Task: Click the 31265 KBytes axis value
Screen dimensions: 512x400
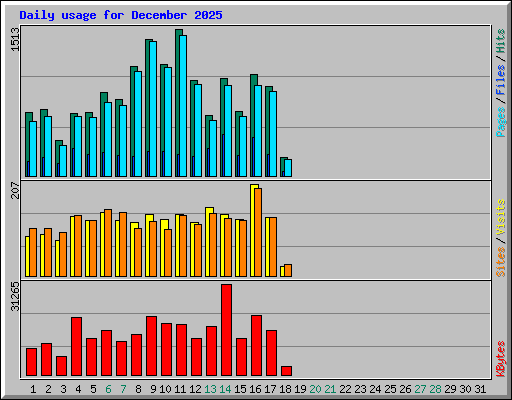Action: tap(15, 296)
